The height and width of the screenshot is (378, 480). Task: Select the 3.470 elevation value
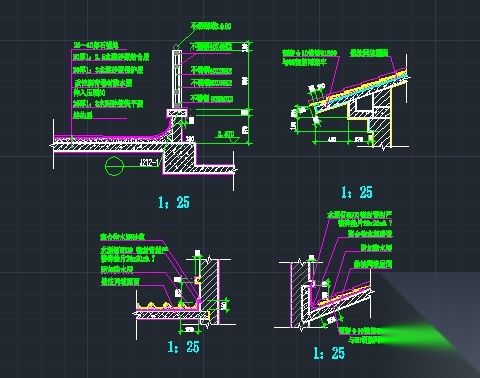(226, 135)
